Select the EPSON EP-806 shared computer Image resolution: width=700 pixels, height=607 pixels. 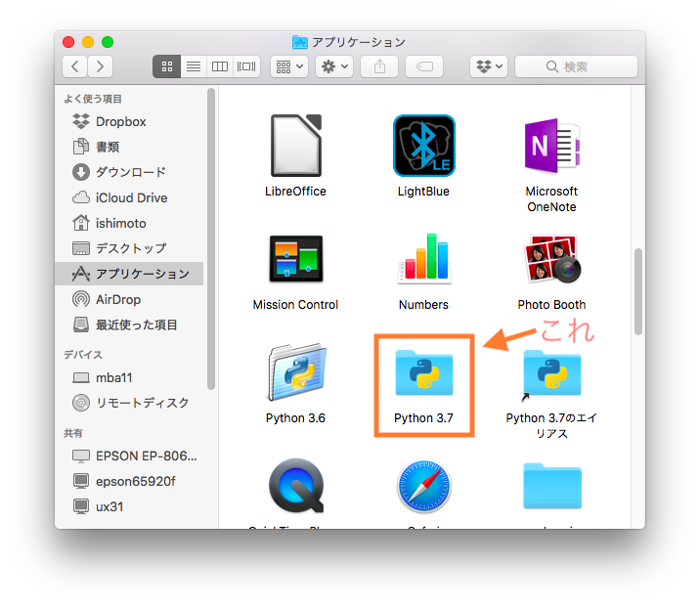point(129,456)
